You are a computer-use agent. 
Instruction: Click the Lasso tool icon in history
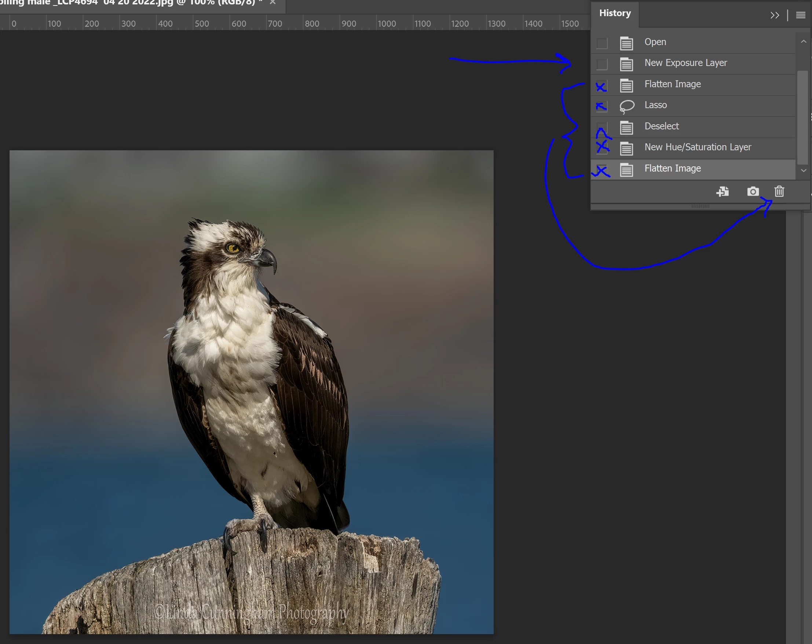(627, 106)
